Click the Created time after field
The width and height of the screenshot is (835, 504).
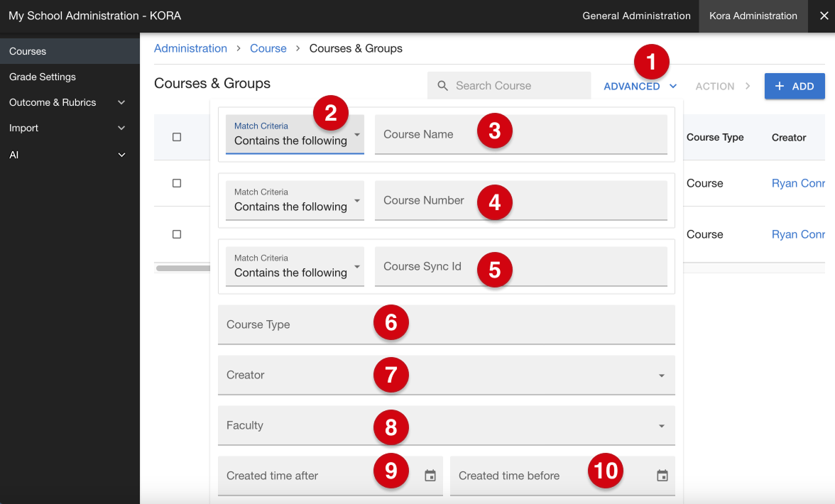click(x=330, y=476)
